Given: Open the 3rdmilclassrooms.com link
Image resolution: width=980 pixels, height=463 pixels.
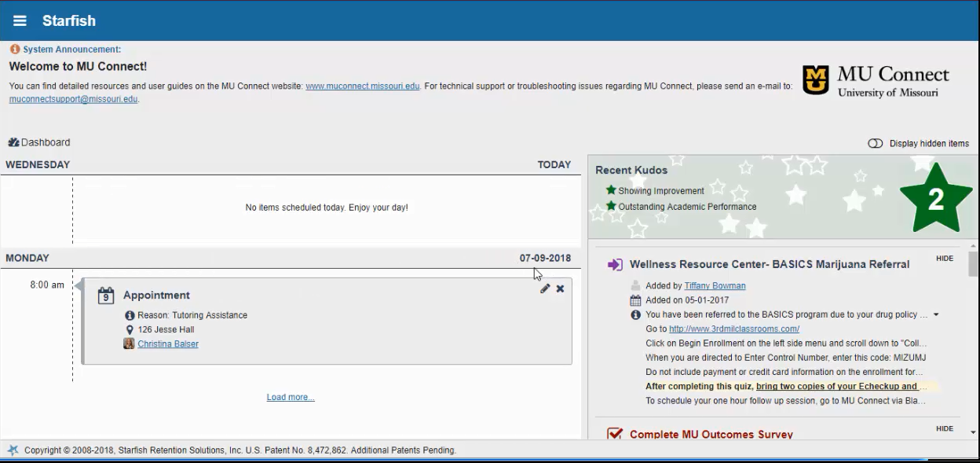Looking at the screenshot, I should click(733, 329).
